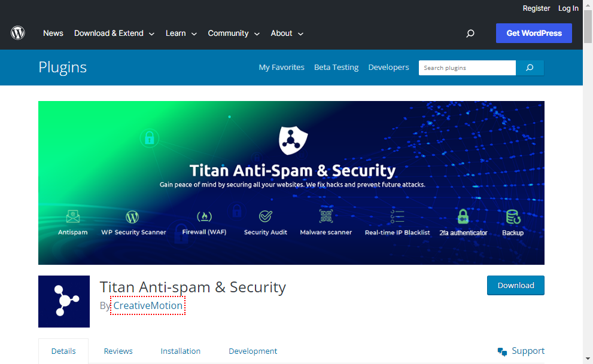Switch to the Reviews tab
This screenshot has width=593, height=364.
(118, 351)
